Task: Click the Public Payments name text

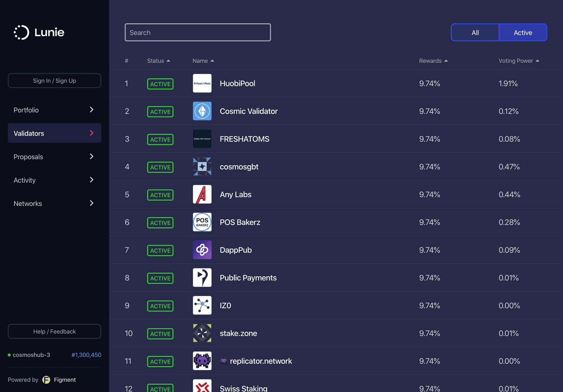Action: pos(248,278)
